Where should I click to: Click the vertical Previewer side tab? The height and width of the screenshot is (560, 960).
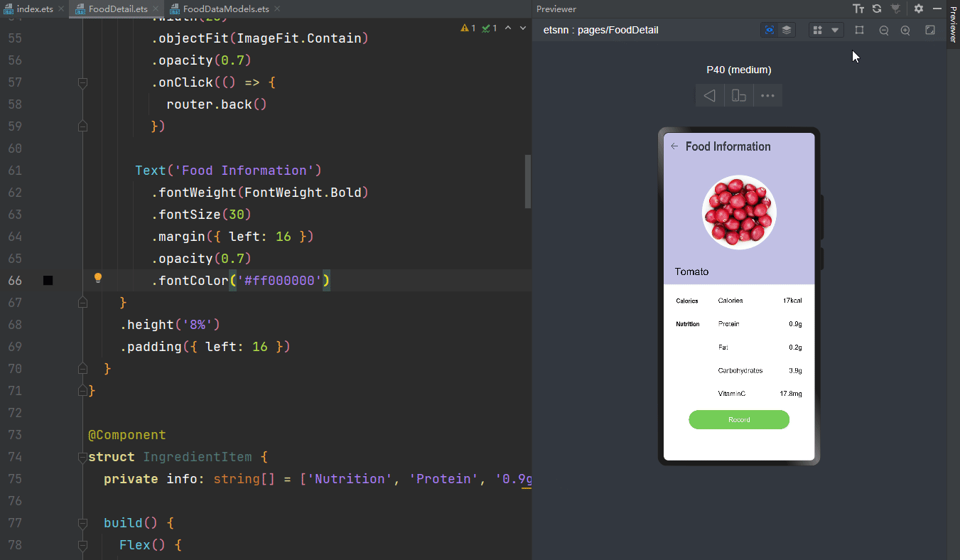point(954,23)
